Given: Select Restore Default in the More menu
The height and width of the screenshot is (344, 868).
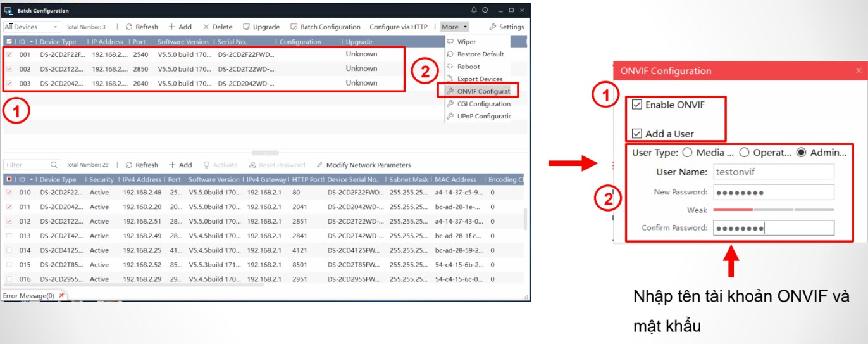Looking at the screenshot, I should (x=480, y=54).
